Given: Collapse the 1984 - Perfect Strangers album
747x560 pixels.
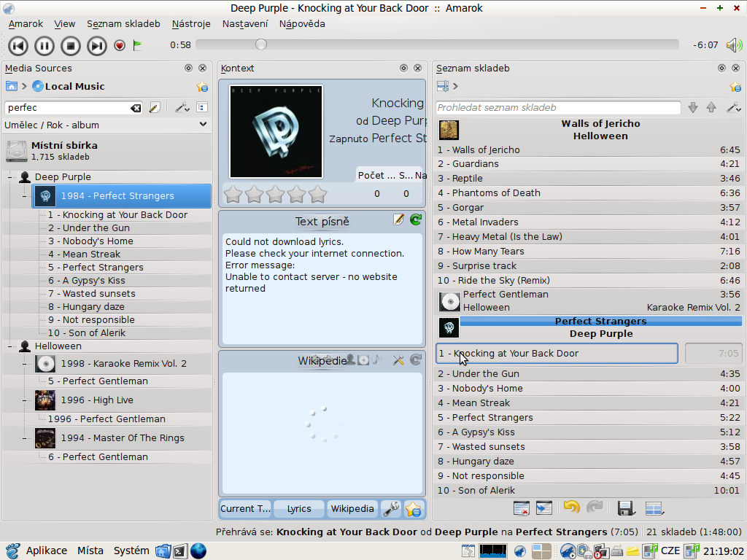Looking at the screenshot, I should [x=24, y=195].
